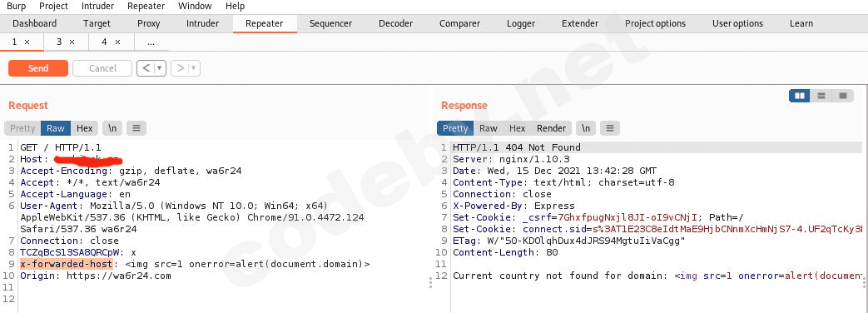Open the Help menu
This screenshot has width=868, height=313.
(x=236, y=6)
